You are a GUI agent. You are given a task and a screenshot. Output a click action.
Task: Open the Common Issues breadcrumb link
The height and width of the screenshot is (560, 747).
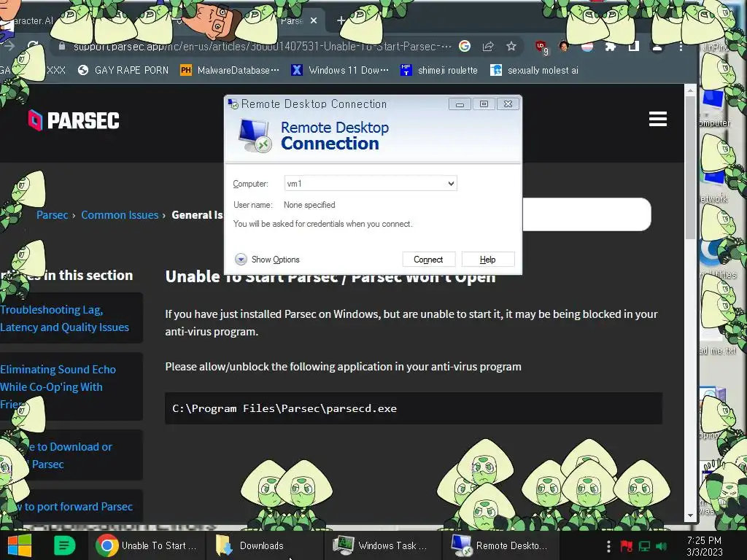coord(120,215)
